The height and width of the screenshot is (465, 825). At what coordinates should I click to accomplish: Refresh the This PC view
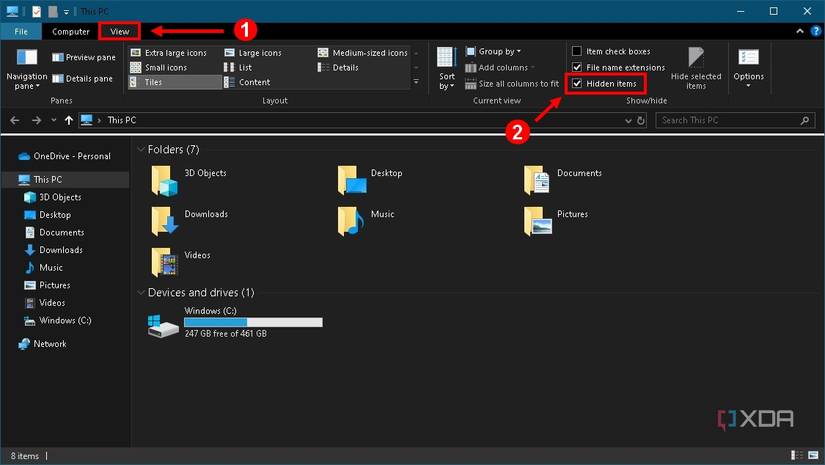[640, 120]
